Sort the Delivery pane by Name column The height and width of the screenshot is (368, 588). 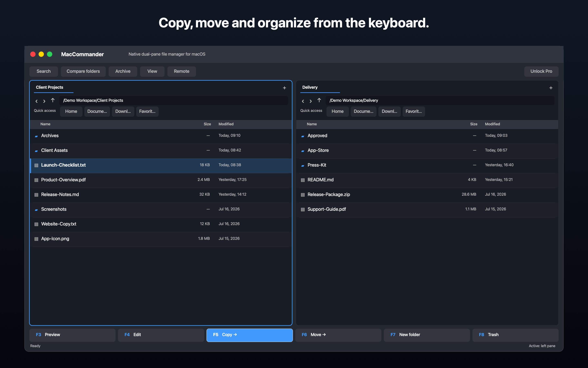(x=312, y=124)
